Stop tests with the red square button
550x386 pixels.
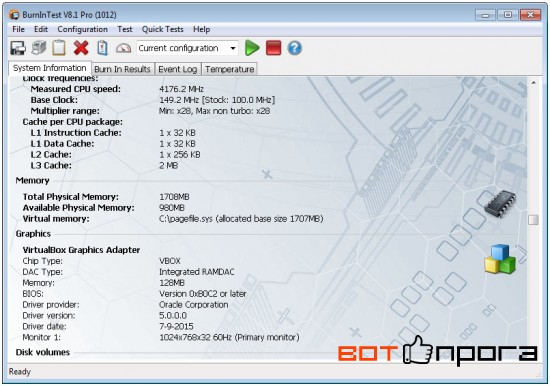click(274, 48)
